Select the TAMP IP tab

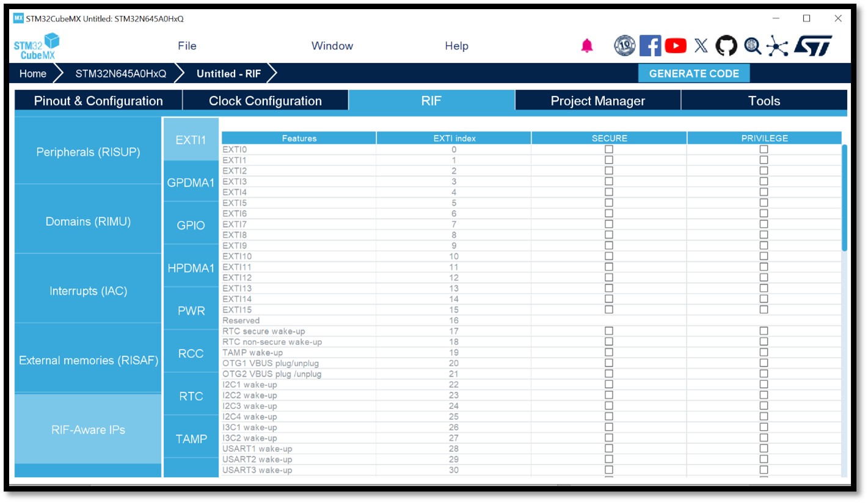coord(191,439)
